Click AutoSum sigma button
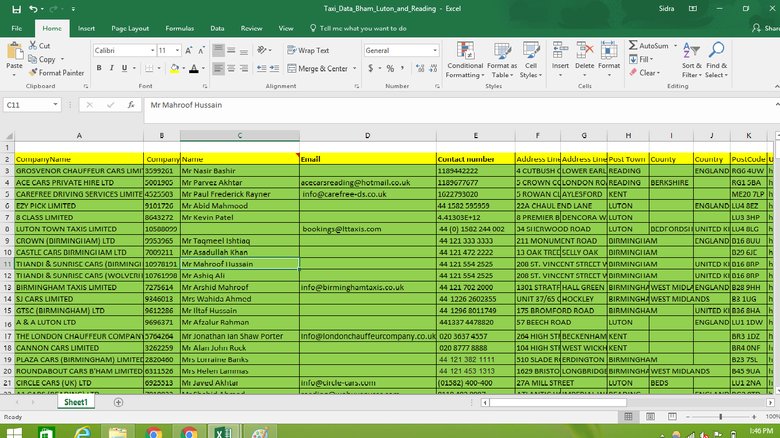 pyautogui.click(x=649, y=45)
